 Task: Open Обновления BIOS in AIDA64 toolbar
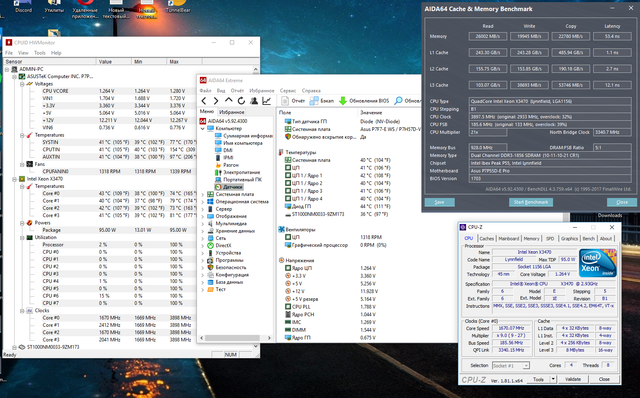(x=364, y=101)
